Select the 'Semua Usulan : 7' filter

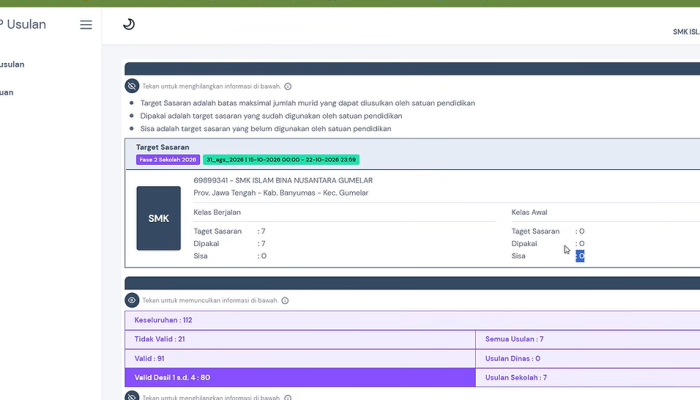coord(588,339)
